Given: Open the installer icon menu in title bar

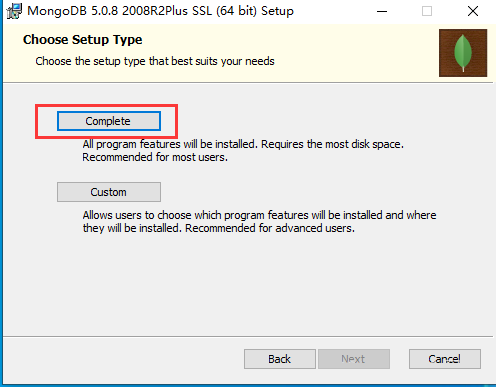Looking at the screenshot, I should click(x=14, y=11).
